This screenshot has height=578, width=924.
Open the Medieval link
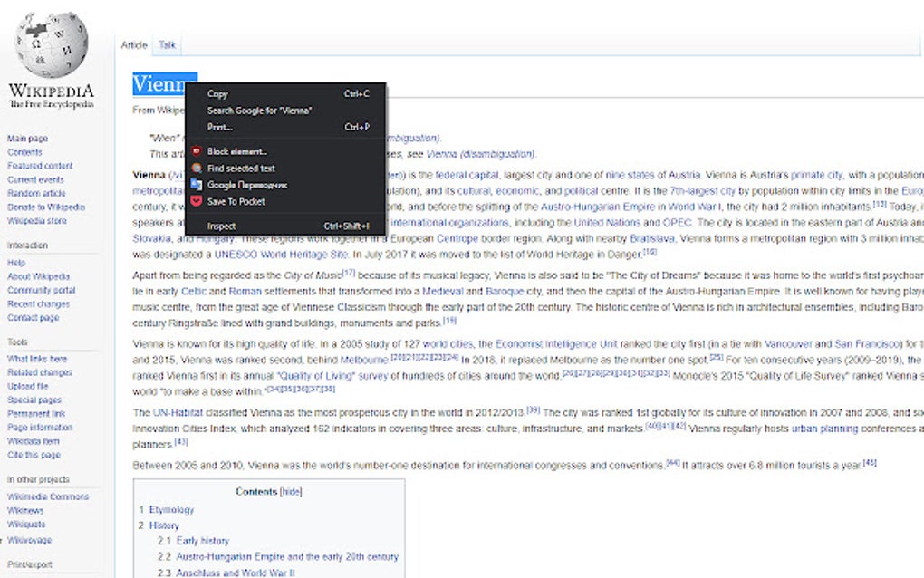point(443,291)
